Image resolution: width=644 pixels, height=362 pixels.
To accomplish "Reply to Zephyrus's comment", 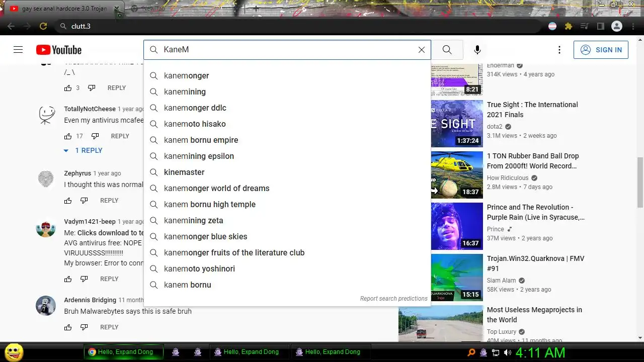I will point(109,201).
